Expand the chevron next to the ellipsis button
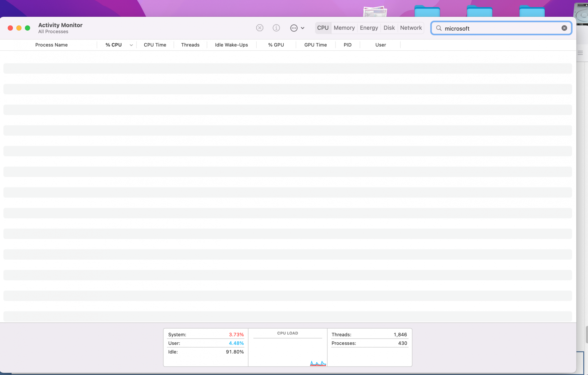588x375 pixels. [x=303, y=28]
